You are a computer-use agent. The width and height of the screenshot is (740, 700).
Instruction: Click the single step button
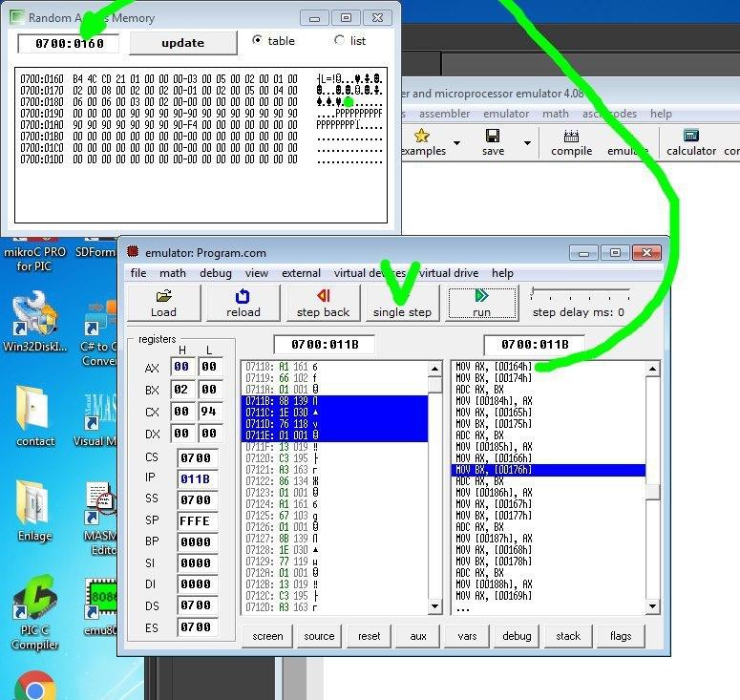click(402, 304)
